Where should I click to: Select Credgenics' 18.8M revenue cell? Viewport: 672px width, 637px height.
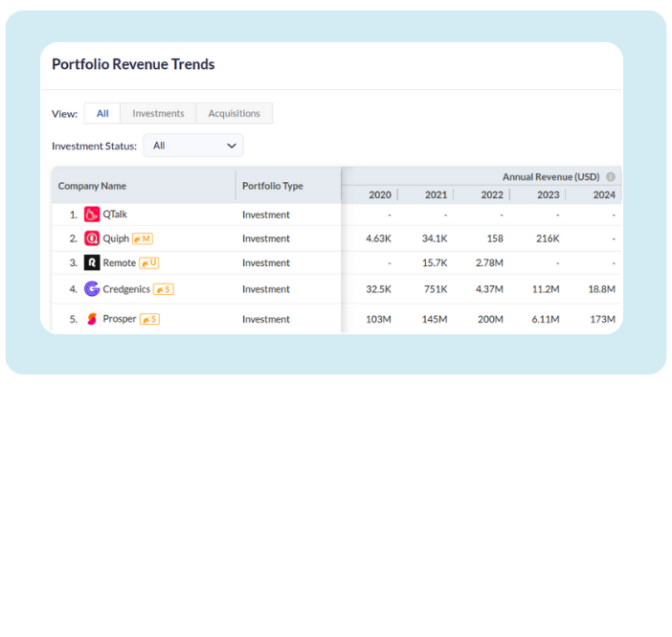coord(602,289)
